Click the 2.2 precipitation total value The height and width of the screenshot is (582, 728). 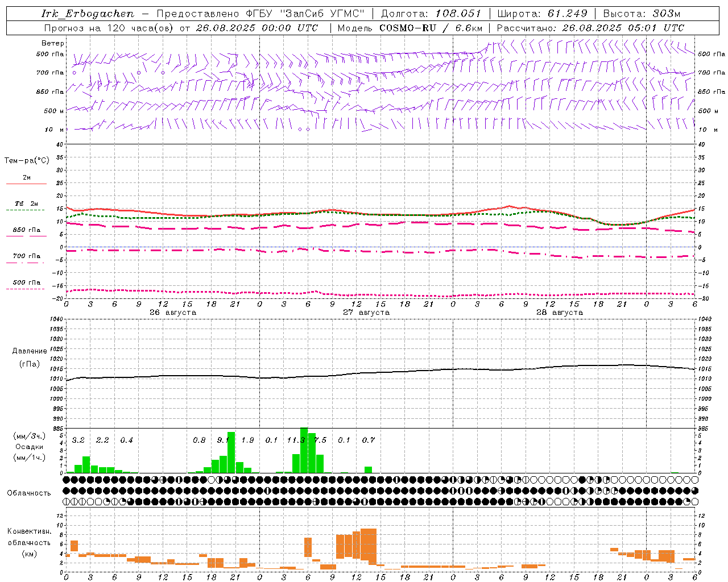pyautogui.click(x=102, y=440)
